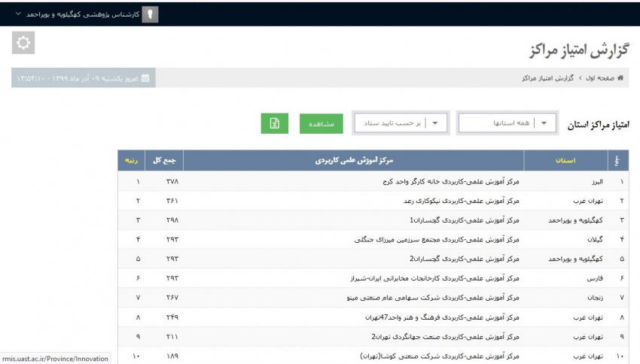640x364 pixels.
Task: Click the جمع کل column header
Action: tap(164, 161)
